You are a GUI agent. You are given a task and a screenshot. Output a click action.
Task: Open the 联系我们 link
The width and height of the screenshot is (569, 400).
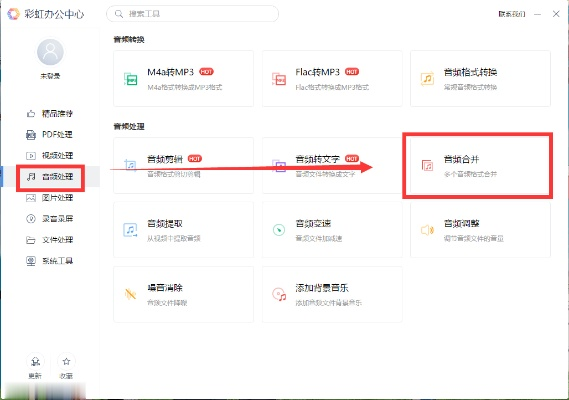[x=512, y=14]
